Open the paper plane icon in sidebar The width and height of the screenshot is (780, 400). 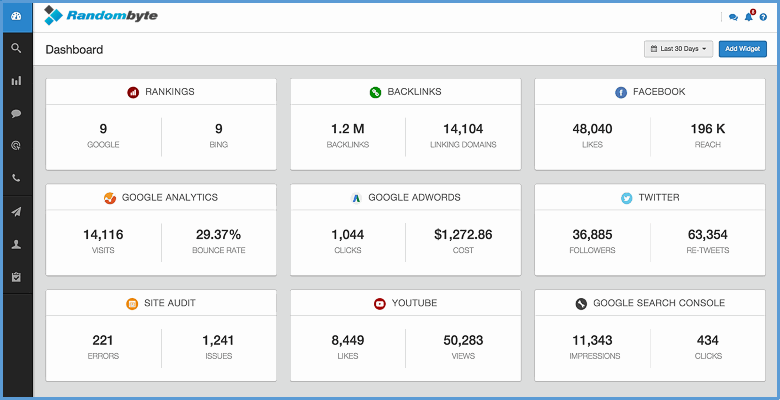[16, 212]
